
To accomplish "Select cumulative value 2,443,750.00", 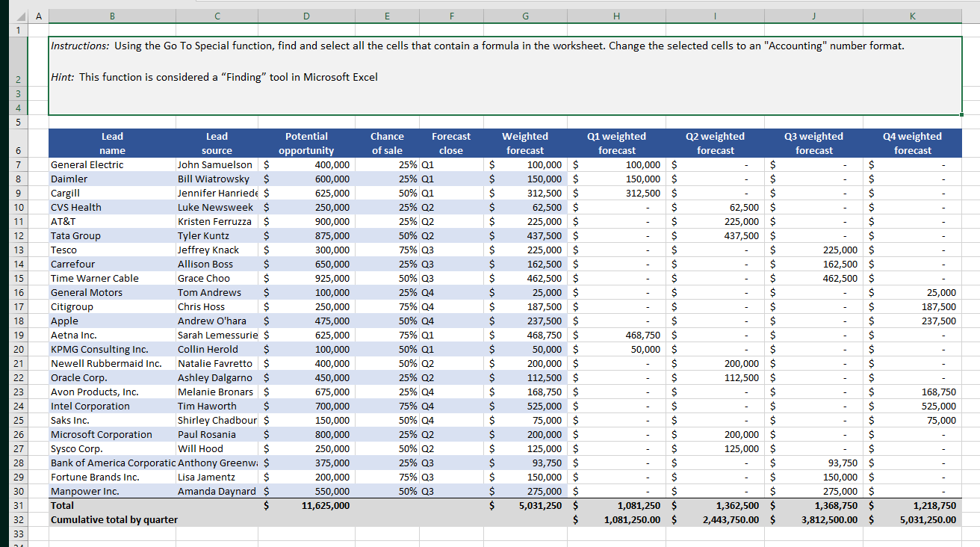I will click(x=716, y=519).
